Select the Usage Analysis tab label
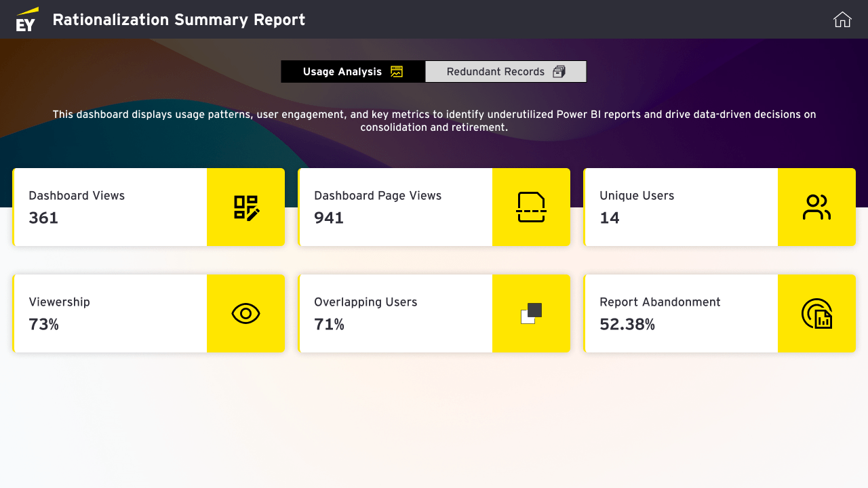This screenshot has width=868, height=488. pos(342,72)
